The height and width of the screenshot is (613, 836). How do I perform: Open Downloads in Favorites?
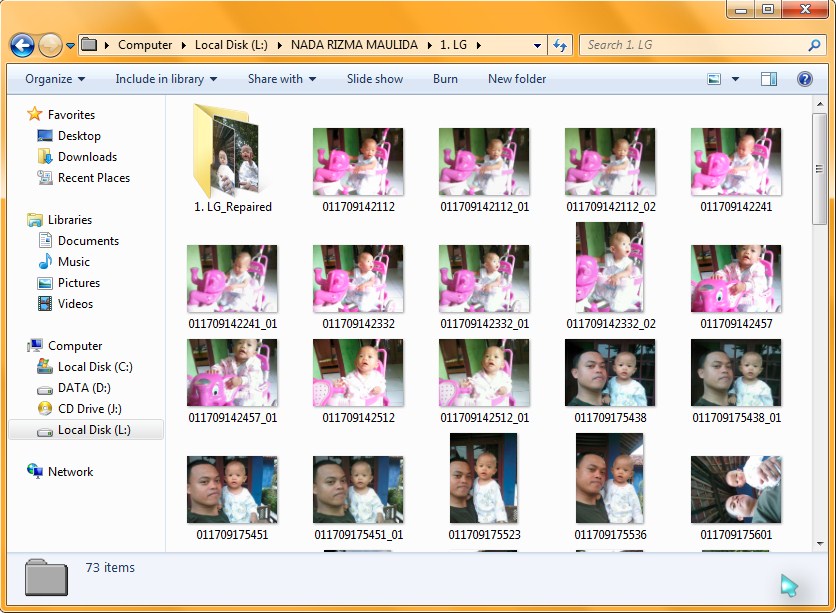click(87, 157)
